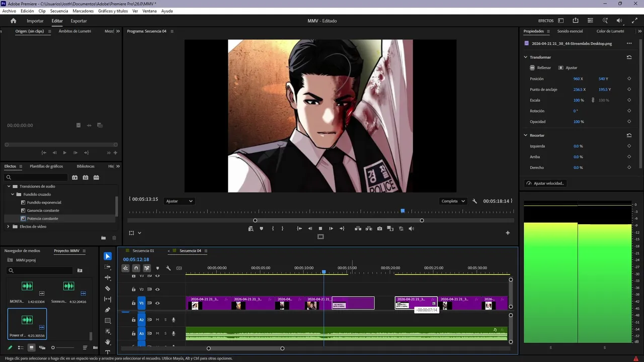Open fullscreen video icon top right
644x362 pixels.
(634, 21)
